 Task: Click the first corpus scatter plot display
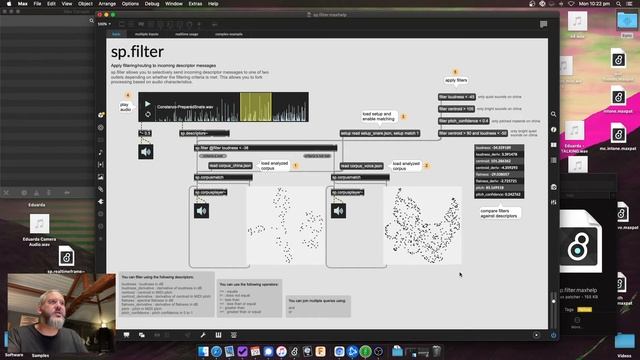(286, 226)
